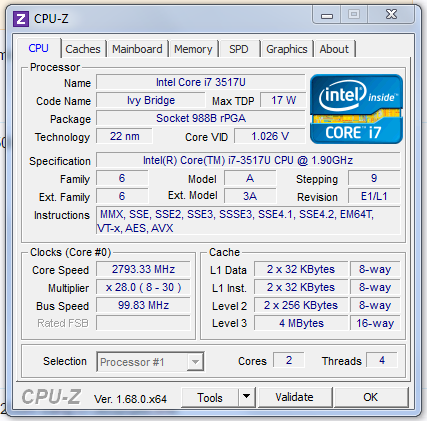The width and height of the screenshot is (427, 421).
Task: Click the Core Speed value field
Action: coord(143,269)
